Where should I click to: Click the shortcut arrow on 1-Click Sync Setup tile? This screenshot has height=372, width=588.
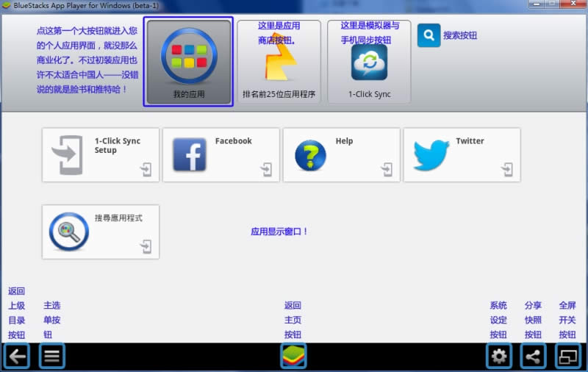point(146,170)
